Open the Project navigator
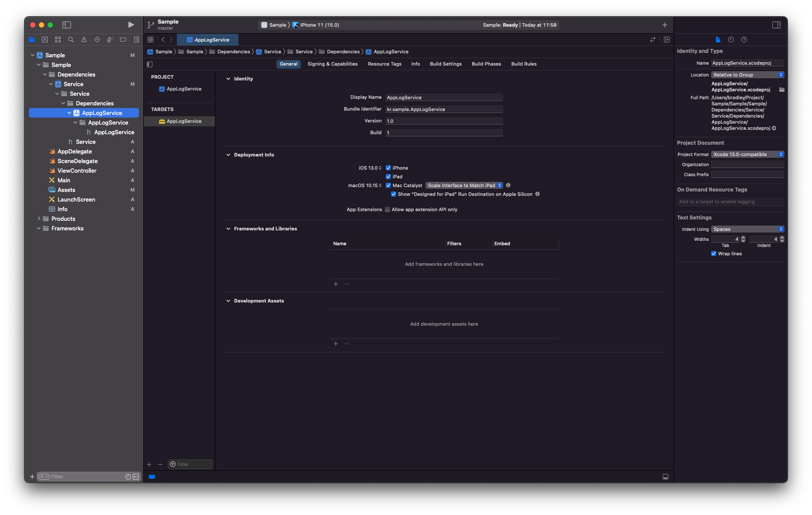Viewport: 812px width, 515px height. coord(31,40)
